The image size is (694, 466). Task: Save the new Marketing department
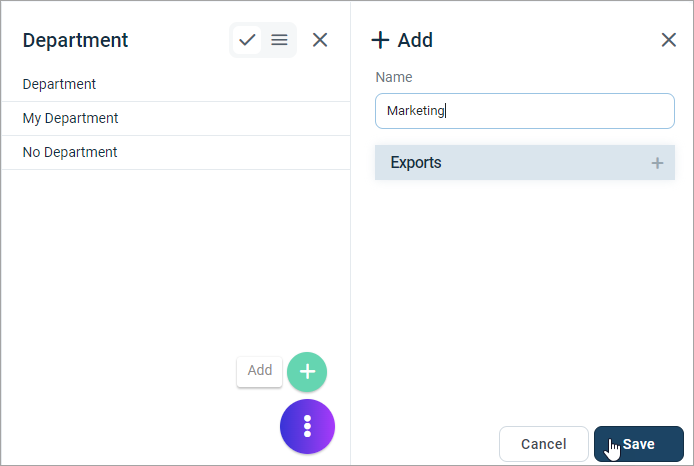[x=639, y=444]
